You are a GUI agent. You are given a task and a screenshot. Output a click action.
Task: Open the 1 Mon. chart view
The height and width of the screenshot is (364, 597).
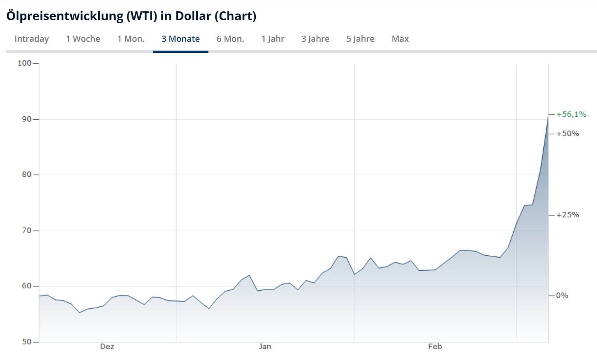pyautogui.click(x=131, y=39)
